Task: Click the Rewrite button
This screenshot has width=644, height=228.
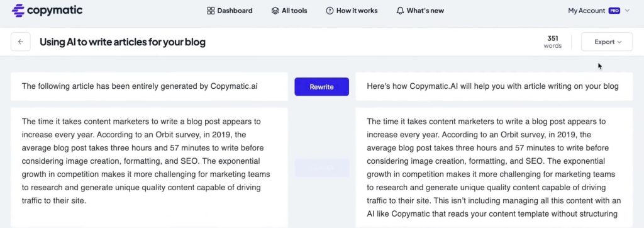Action: pyautogui.click(x=321, y=87)
